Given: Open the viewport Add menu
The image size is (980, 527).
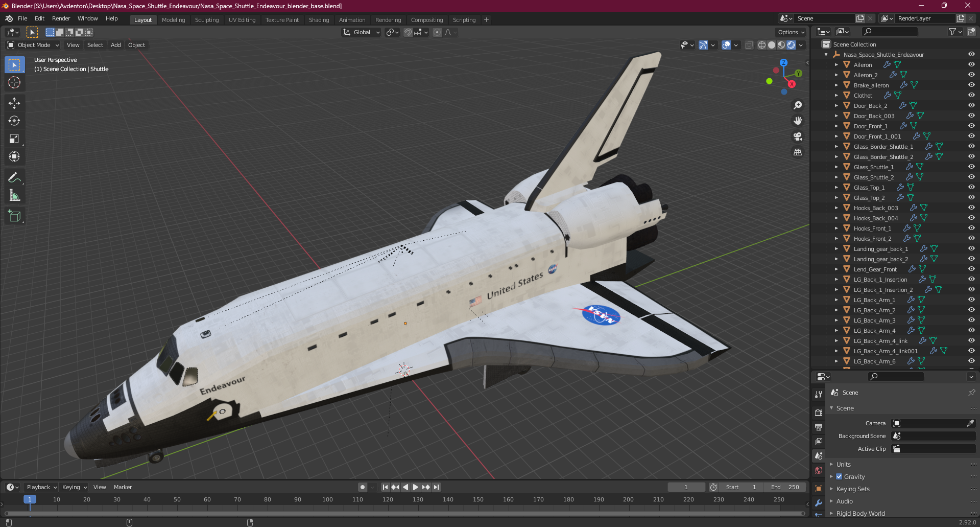Looking at the screenshot, I should coord(116,45).
